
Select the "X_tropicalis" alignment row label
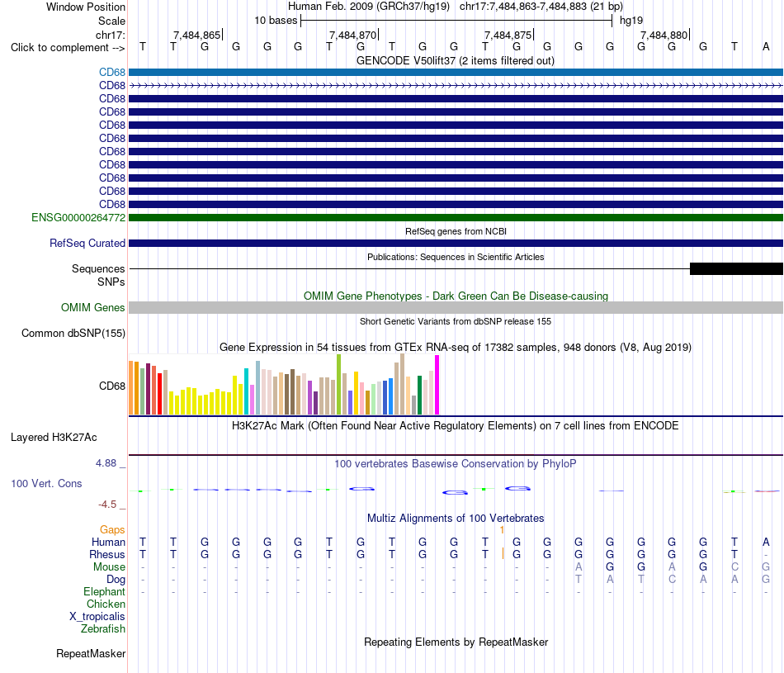coord(97,617)
